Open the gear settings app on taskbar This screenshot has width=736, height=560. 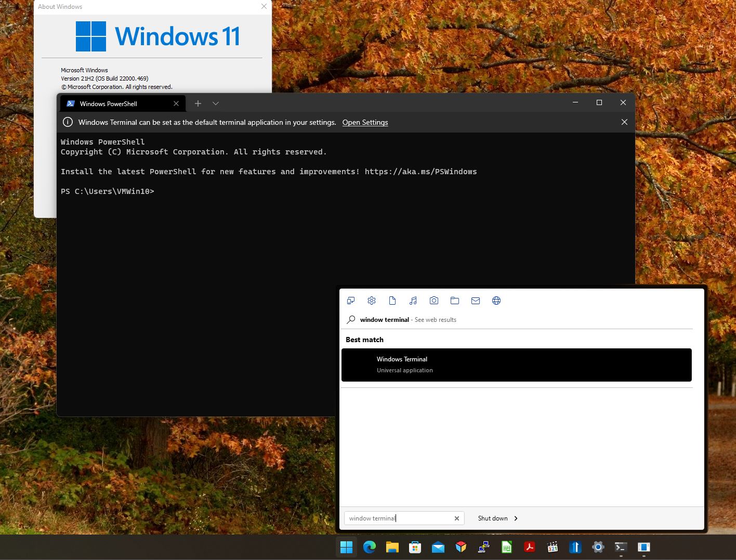[598, 547]
